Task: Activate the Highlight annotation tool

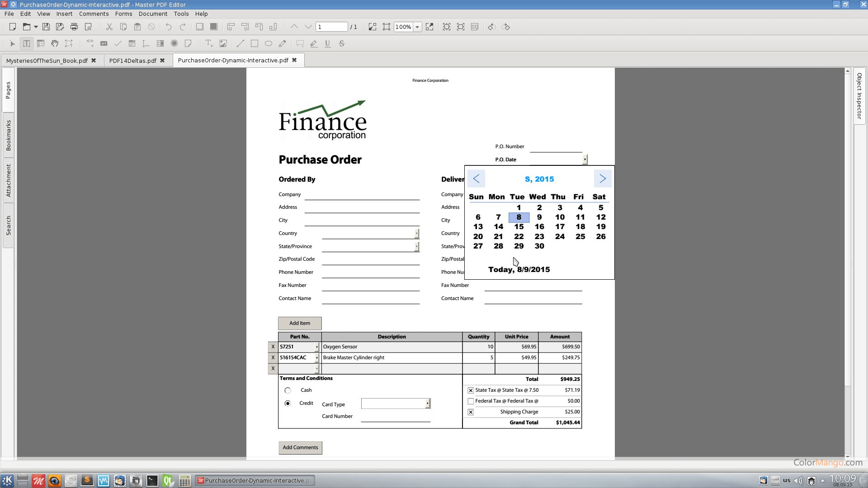Action: (314, 43)
